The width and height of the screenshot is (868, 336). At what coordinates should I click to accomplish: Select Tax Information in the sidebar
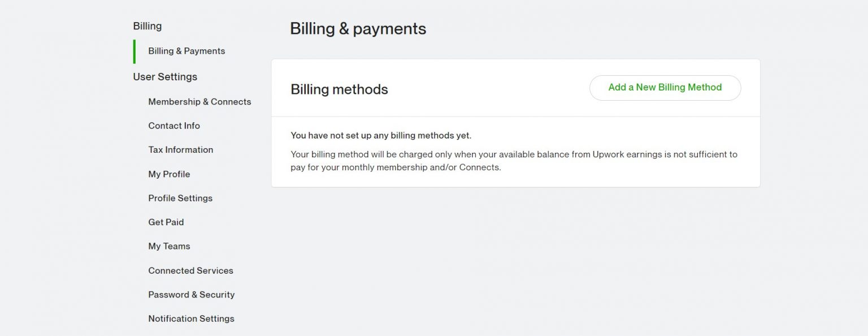(180, 150)
